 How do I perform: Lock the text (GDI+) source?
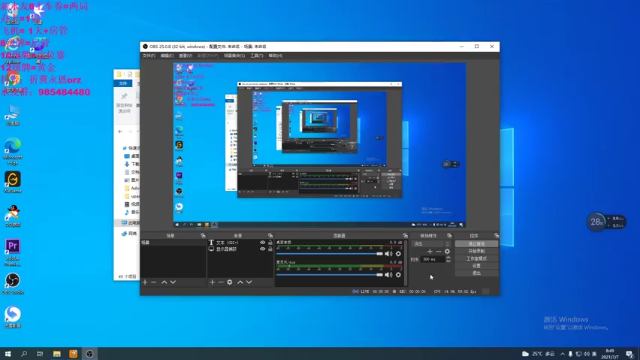(270, 242)
